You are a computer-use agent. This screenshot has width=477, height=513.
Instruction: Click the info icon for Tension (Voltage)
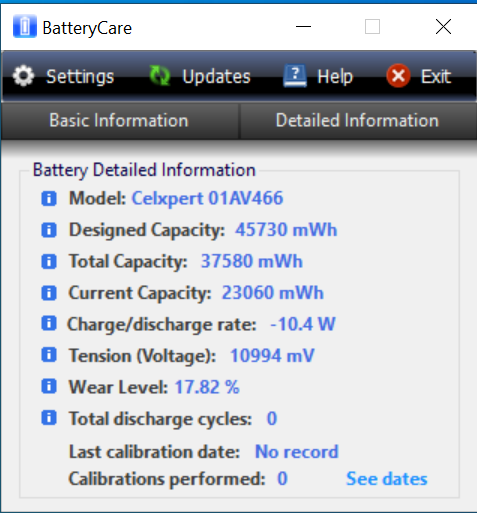pyautogui.click(x=49, y=355)
